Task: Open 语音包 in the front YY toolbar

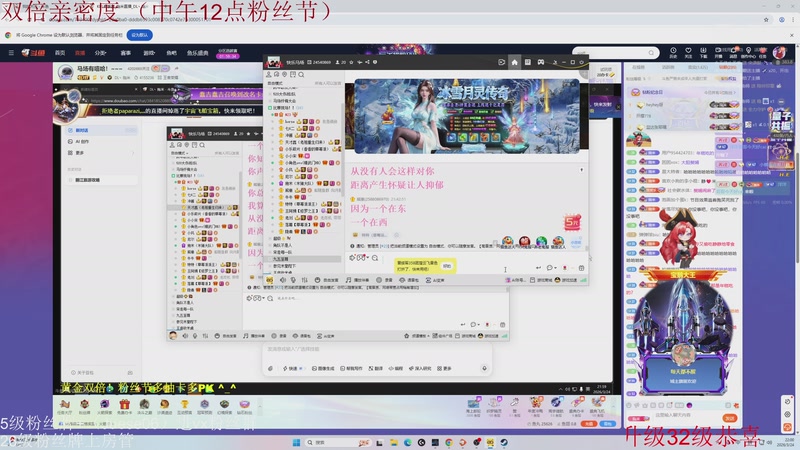Action: [409, 280]
